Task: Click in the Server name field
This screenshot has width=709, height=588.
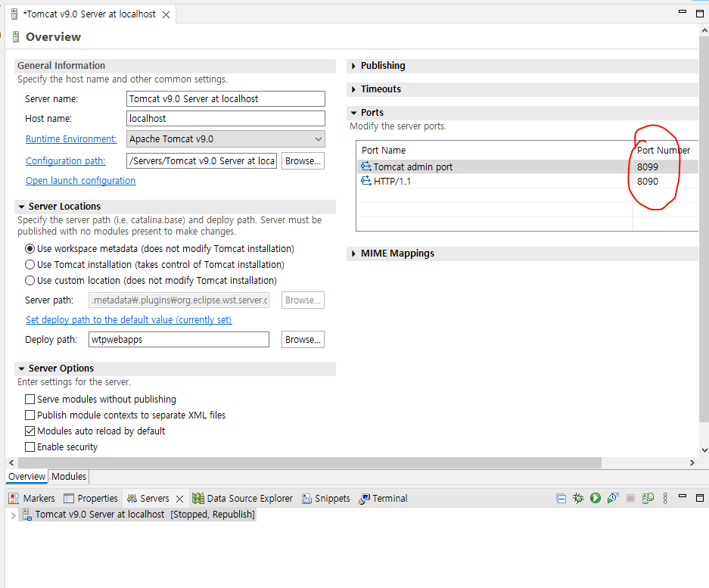Action: pyautogui.click(x=225, y=98)
